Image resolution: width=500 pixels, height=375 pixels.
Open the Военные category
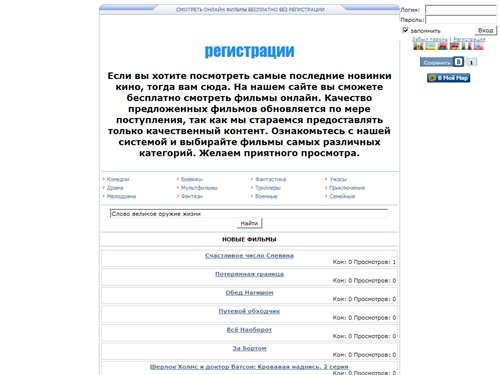click(x=266, y=196)
